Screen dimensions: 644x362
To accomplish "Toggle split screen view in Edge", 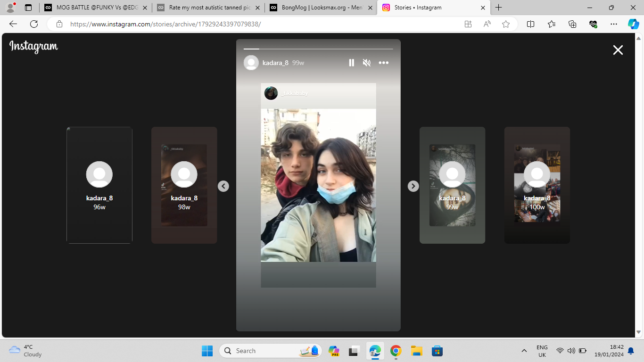I will 530,24.
